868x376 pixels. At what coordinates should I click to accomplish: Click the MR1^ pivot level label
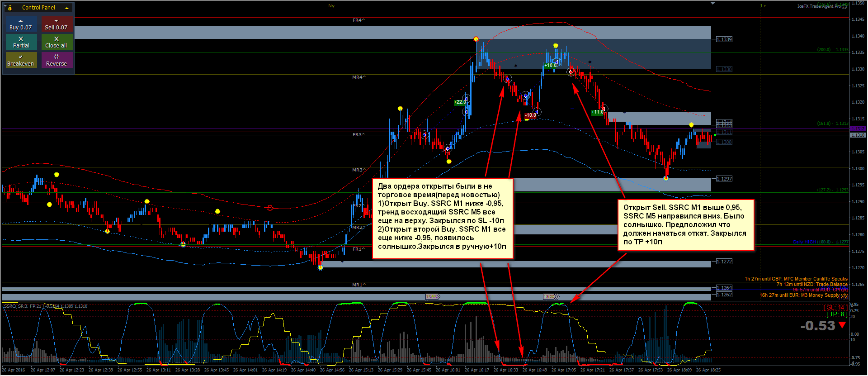[x=359, y=285]
